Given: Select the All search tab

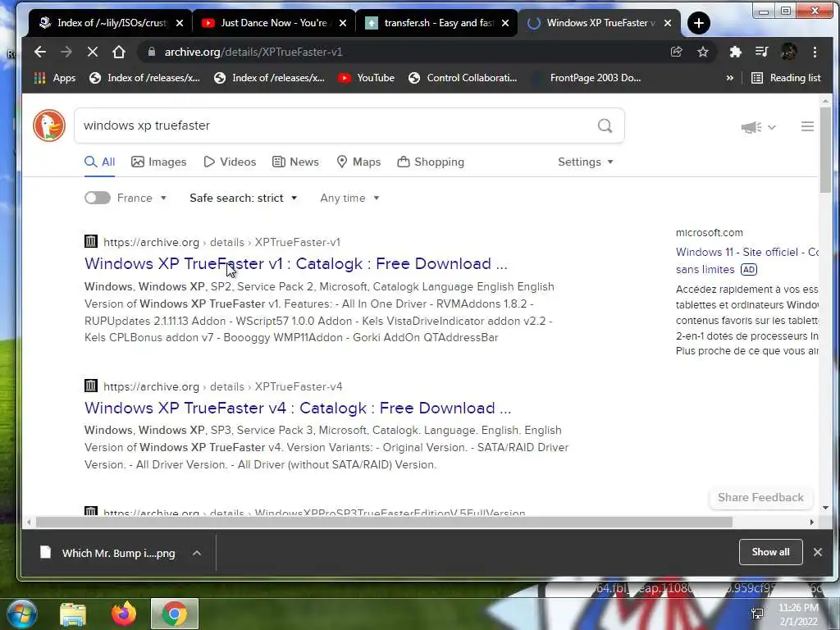Looking at the screenshot, I should point(99,162).
